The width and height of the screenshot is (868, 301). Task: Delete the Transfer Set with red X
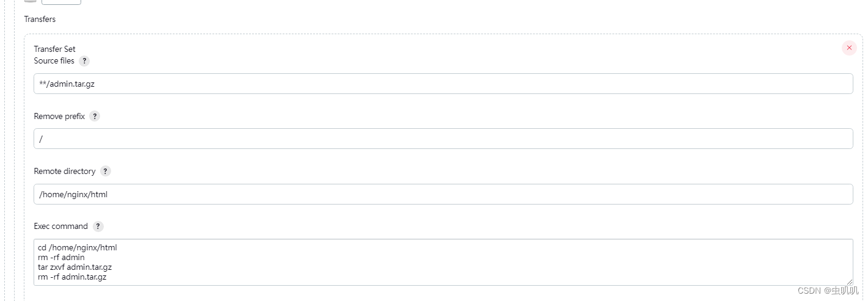(x=849, y=48)
